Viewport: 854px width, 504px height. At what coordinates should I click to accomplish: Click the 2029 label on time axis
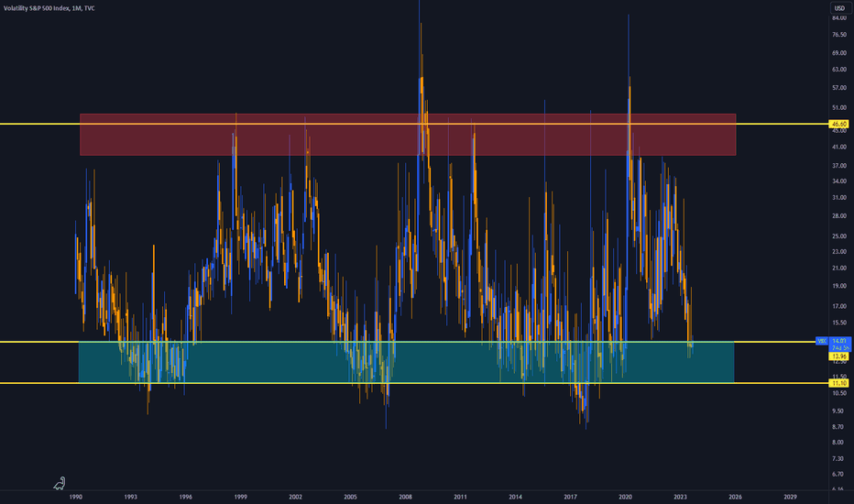[790, 497]
